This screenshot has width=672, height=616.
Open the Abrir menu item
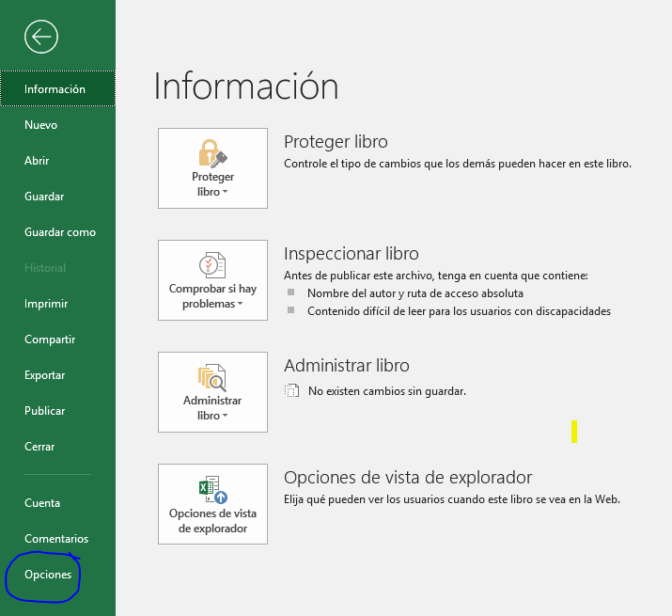(x=58, y=161)
